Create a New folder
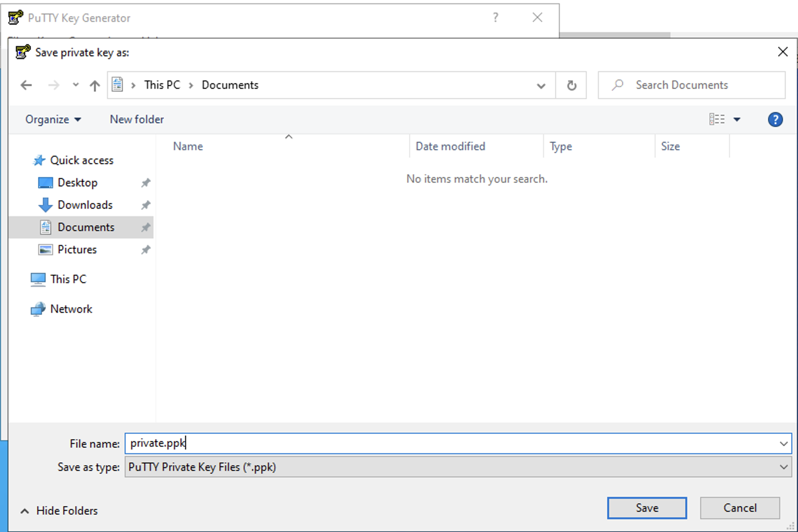This screenshot has width=798, height=532. [x=137, y=120]
